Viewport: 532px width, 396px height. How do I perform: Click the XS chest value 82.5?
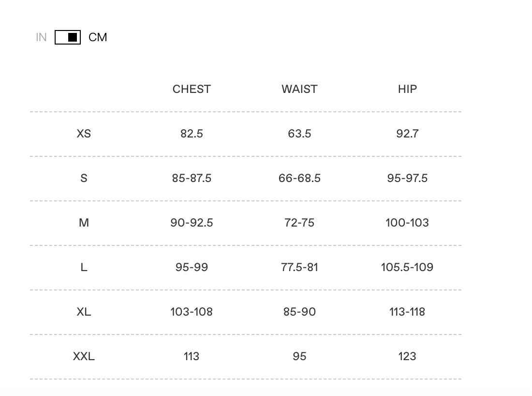point(192,134)
